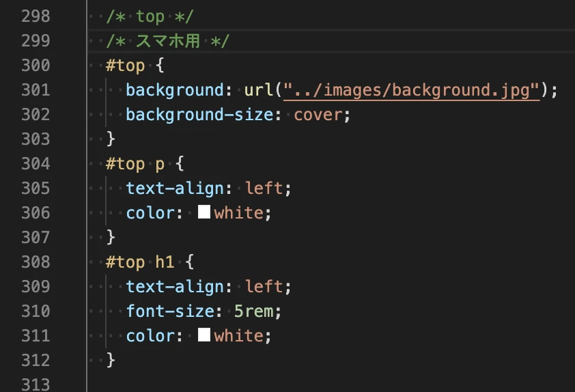Click line number 306 in gutter

click(36, 212)
